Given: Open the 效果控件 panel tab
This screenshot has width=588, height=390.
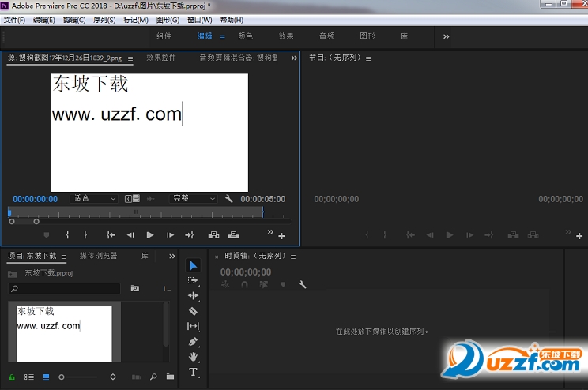Looking at the screenshot, I should (x=161, y=58).
